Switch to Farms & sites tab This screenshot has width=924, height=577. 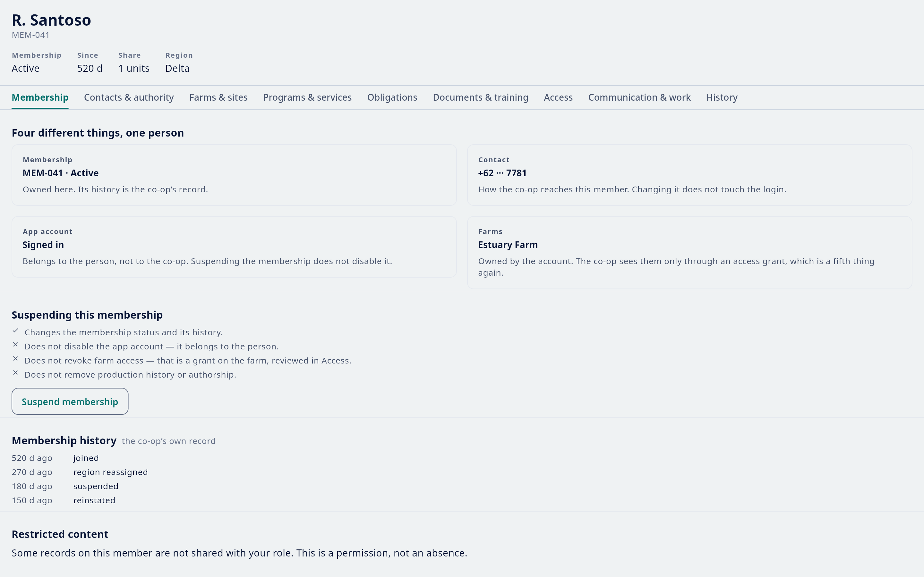coord(218,97)
